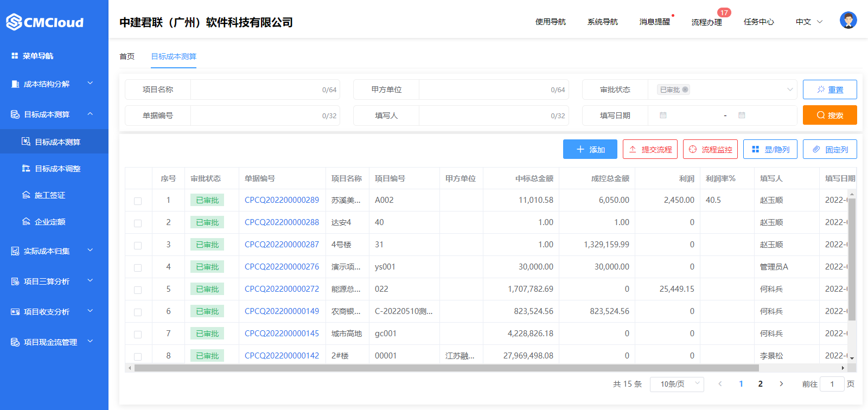Image resolution: width=868 pixels, height=410 pixels.
Task: Click the CMCloud logo icon
Action: (x=14, y=22)
